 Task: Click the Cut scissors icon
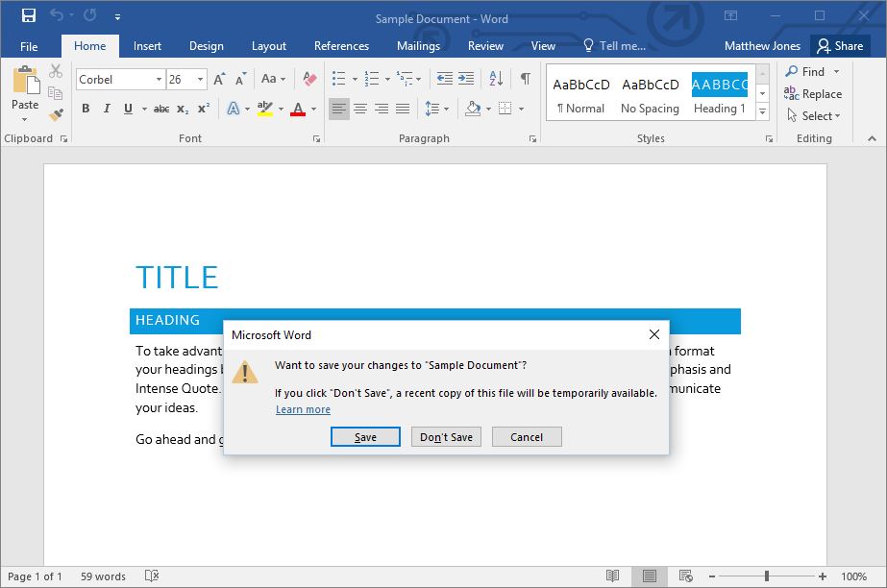coord(56,71)
